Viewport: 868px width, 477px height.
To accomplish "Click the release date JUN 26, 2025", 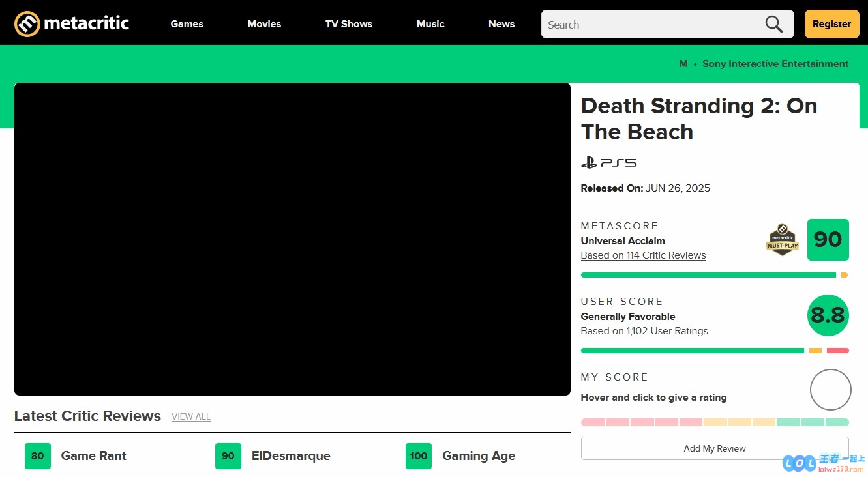I will 678,188.
